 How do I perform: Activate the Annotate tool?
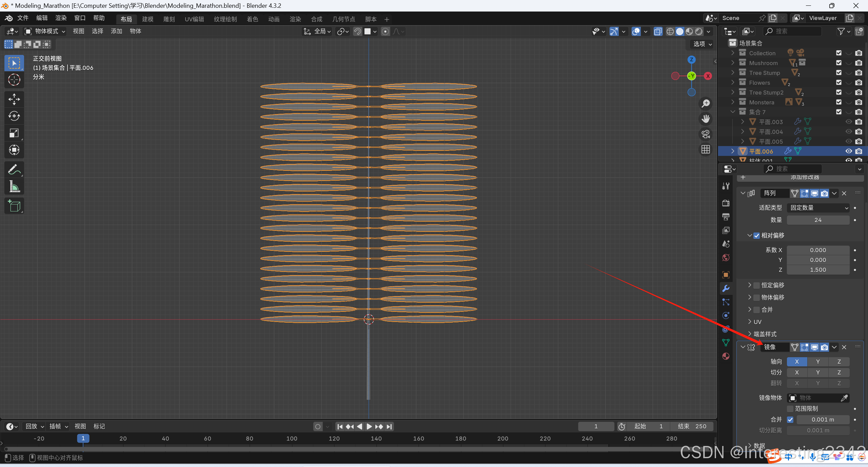coord(14,169)
